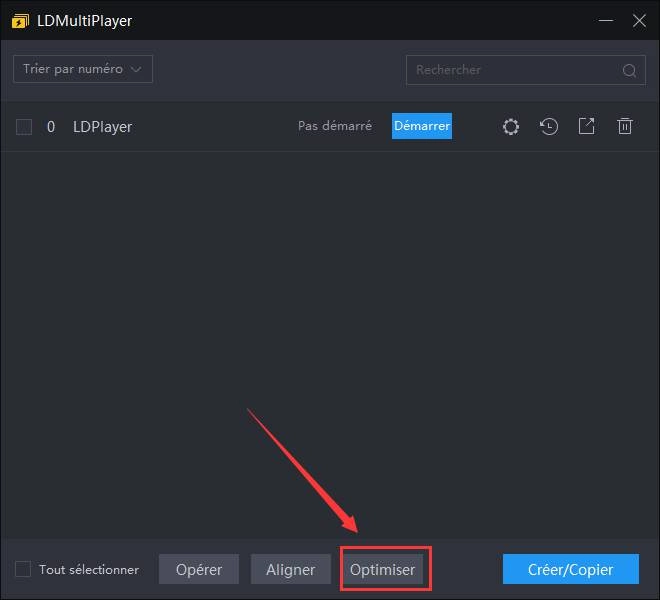Start the instance with Démarrer

(x=422, y=126)
